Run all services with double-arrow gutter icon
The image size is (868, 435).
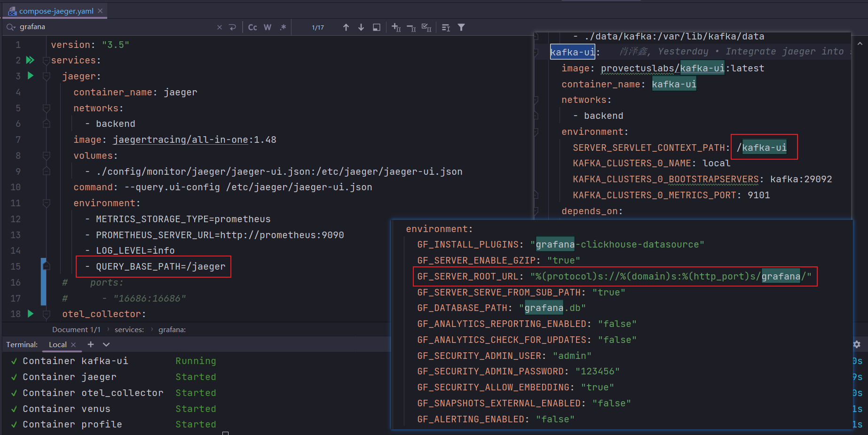coord(30,60)
